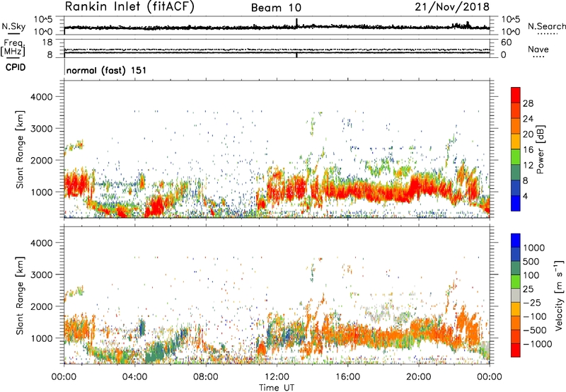
Task: Click the 'Nave' legend label
Action: point(538,49)
